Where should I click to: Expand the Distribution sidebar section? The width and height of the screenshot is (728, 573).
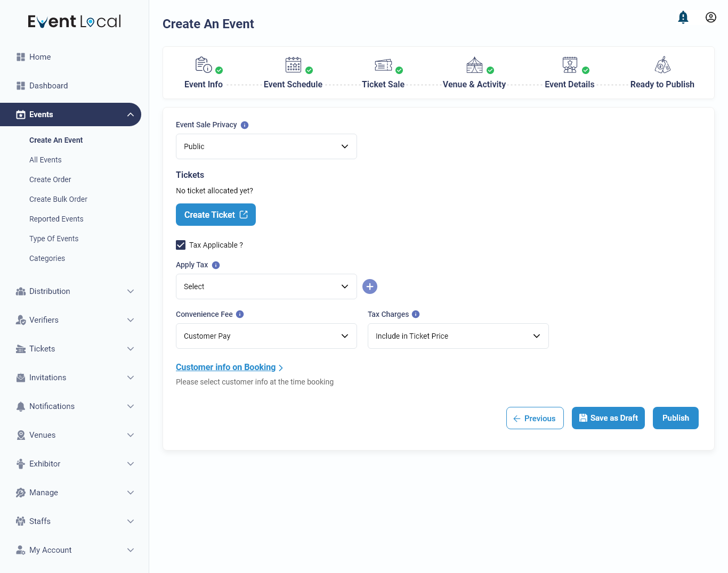pyautogui.click(x=70, y=291)
